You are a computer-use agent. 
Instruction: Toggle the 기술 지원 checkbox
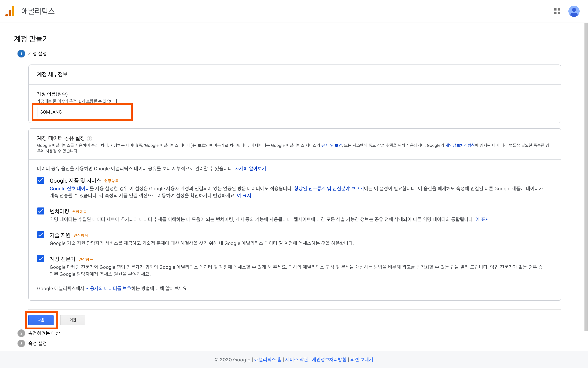41,235
